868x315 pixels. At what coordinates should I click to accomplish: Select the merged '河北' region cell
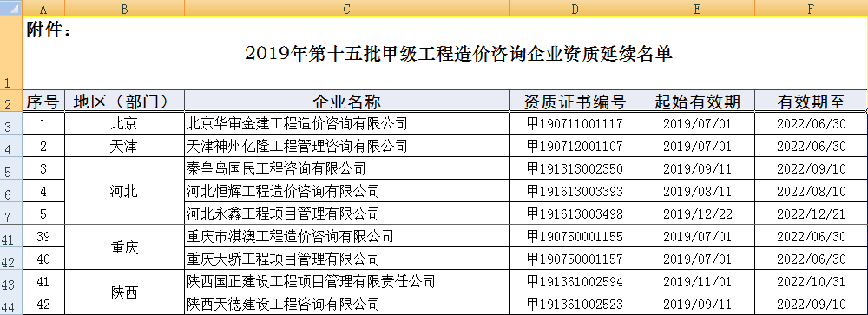pos(124,191)
